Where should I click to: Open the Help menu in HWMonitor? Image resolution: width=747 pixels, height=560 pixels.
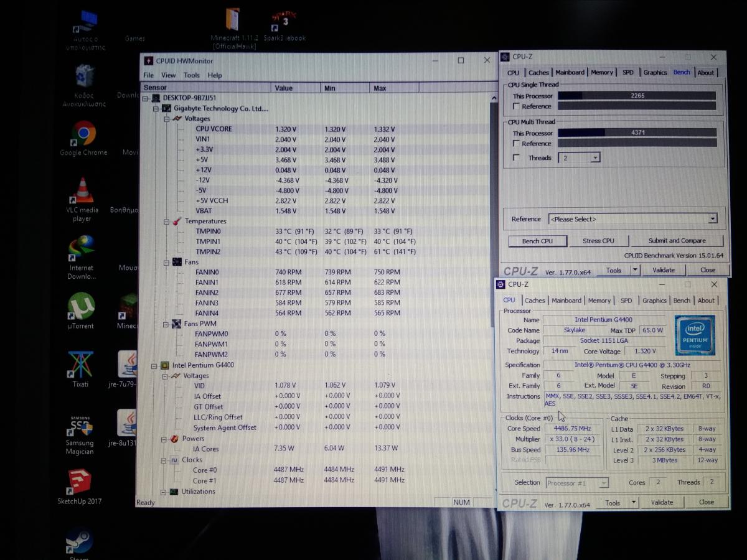pyautogui.click(x=215, y=75)
